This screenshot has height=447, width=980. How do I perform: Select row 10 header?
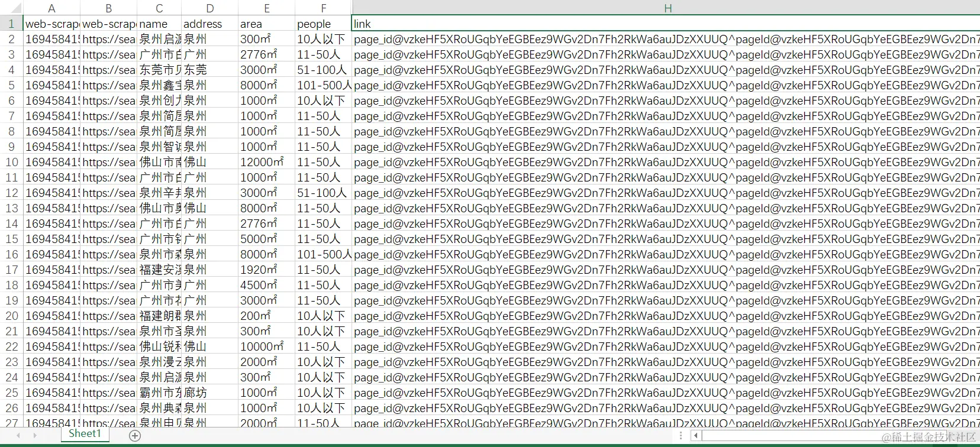pos(11,162)
